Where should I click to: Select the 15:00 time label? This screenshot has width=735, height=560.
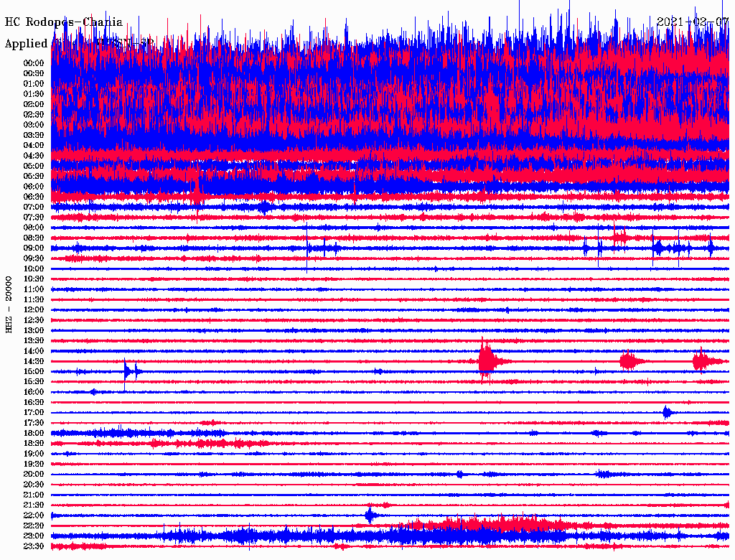[33, 371]
